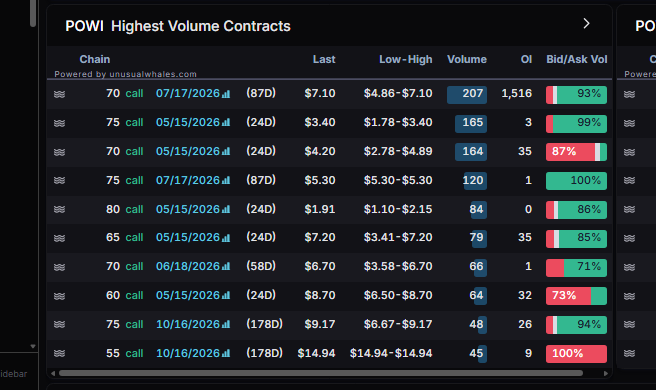This screenshot has width=656, height=390.
Task: Click the horizontal scrollbar left arrow
Action: [53, 373]
